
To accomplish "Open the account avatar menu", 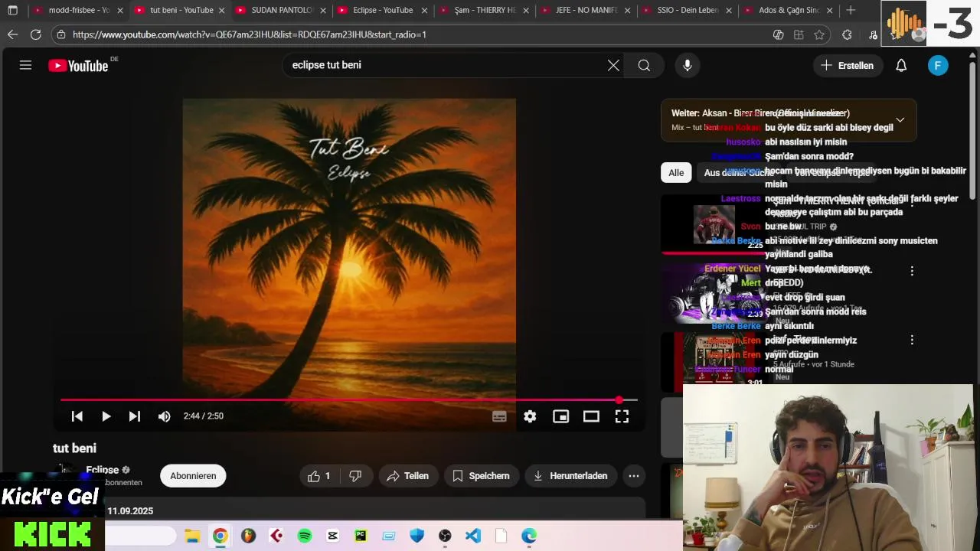I will [x=938, y=65].
